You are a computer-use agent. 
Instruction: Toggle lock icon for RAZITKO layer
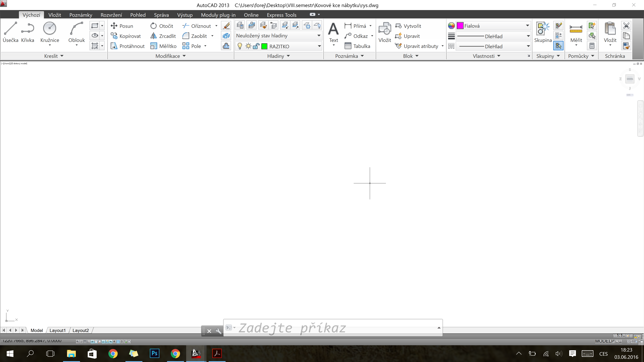(256, 46)
